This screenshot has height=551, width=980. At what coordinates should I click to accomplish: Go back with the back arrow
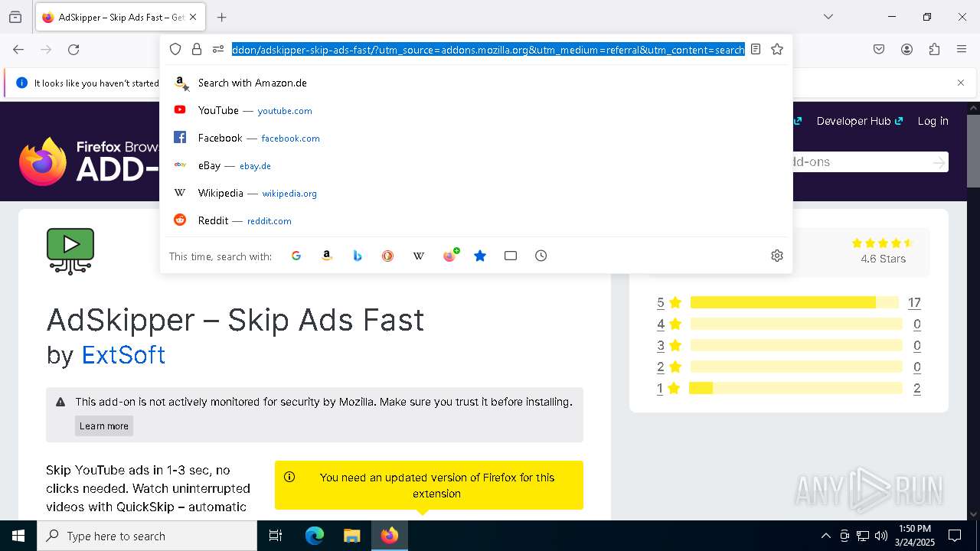18,49
